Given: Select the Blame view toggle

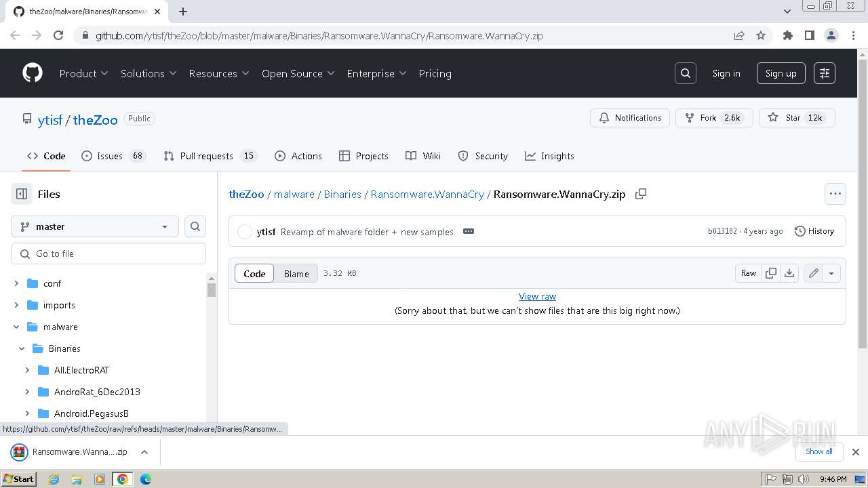Looking at the screenshot, I should 296,274.
